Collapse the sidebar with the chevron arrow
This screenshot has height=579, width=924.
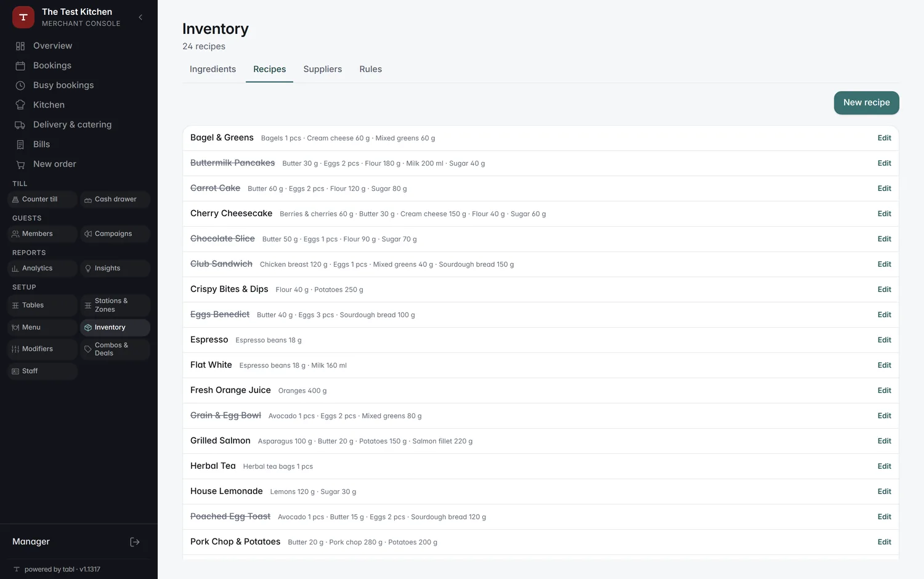[140, 17]
